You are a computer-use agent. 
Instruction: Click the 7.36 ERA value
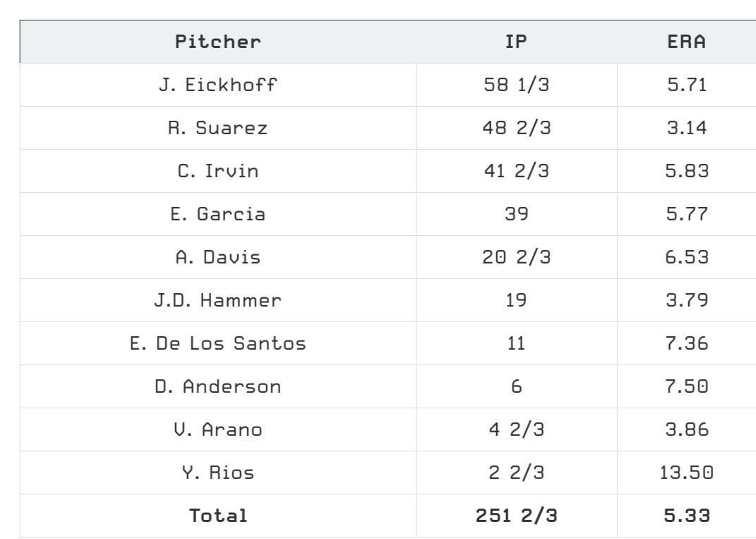[687, 343]
